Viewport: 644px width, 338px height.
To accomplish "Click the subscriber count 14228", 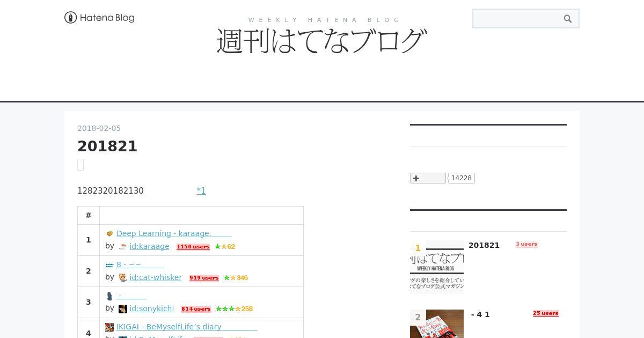I will tap(462, 178).
